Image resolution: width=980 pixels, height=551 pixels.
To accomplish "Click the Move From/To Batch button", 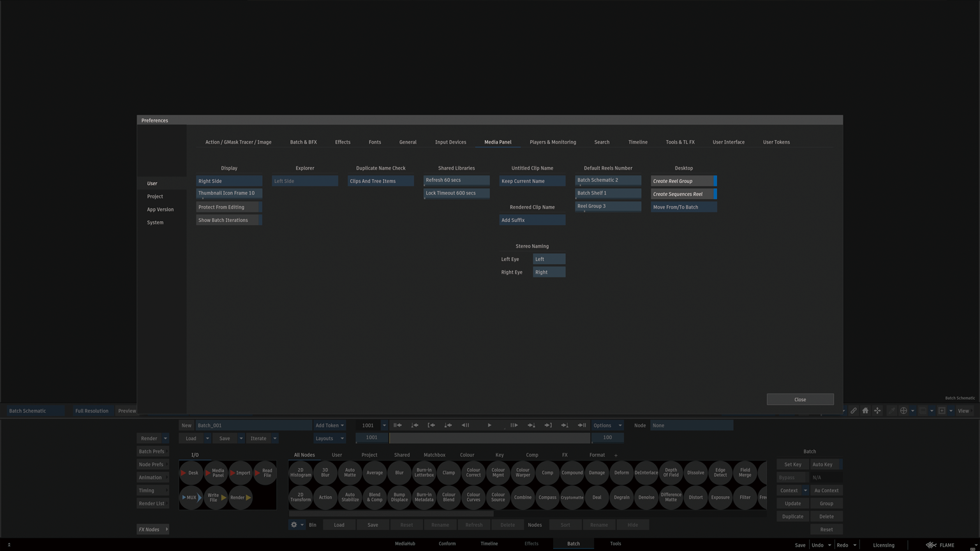I will [683, 207].
